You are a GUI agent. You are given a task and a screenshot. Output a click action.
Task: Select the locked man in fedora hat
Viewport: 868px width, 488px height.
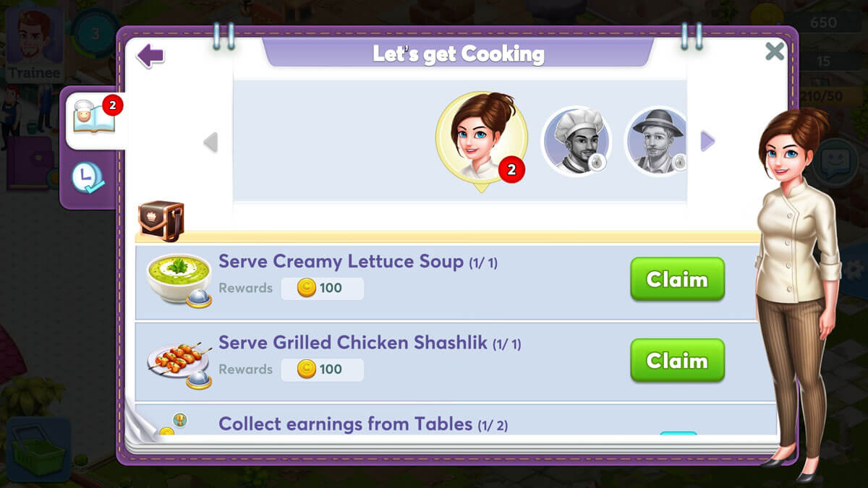[655, 141]
